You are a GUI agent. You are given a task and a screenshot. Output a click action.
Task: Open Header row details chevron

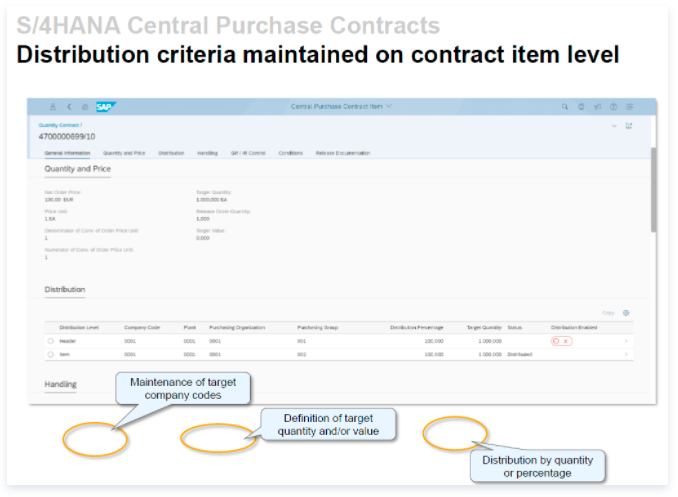point(626,341)
